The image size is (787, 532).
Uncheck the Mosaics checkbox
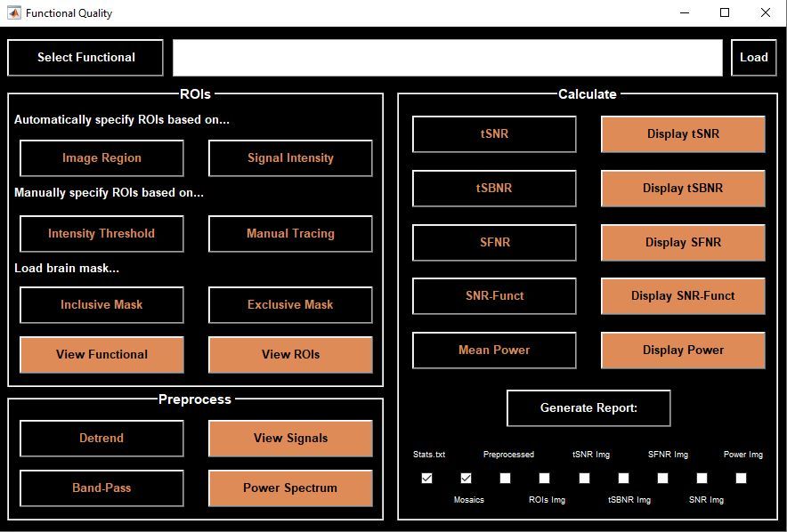pos(466,478)
